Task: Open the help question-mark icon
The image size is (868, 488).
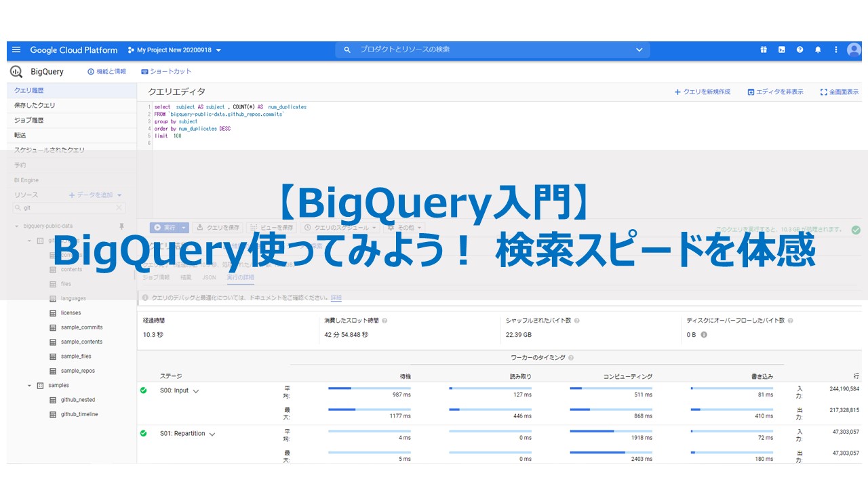Action: pyautogui.click(x=800, y=49)
